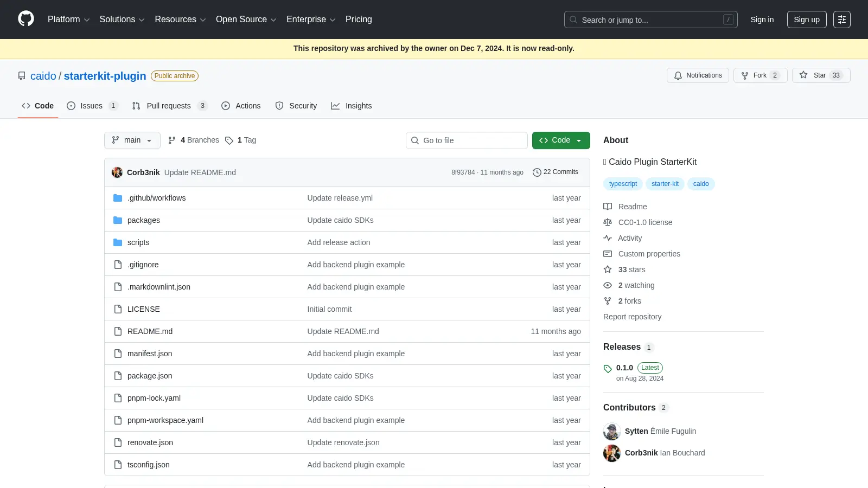Click the Custom properties note icon

coord(608,254)
